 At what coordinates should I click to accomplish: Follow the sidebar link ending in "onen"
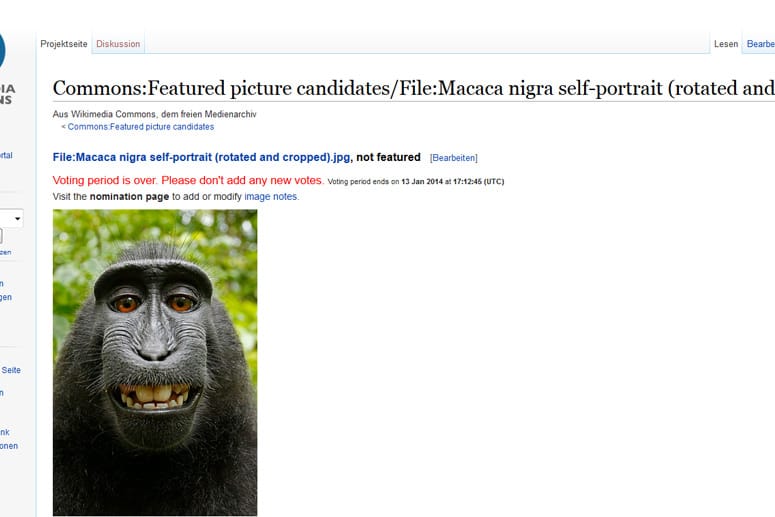click(8, 446)
